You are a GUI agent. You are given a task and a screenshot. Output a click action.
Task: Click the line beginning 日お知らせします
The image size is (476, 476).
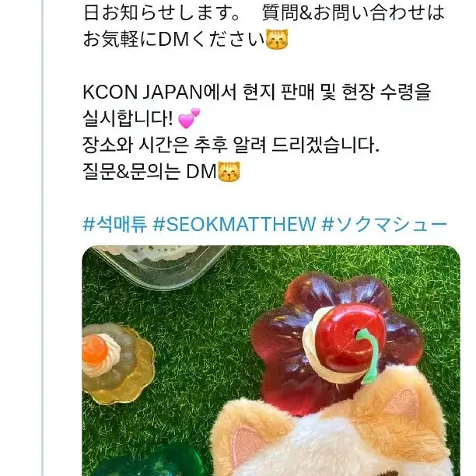(x=264, y=12)
